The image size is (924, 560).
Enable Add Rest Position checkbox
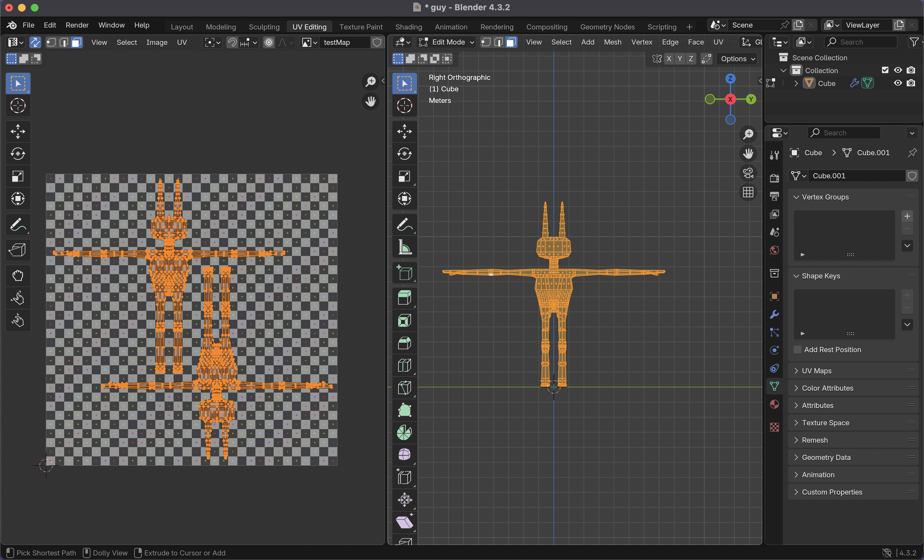point(798,350)
